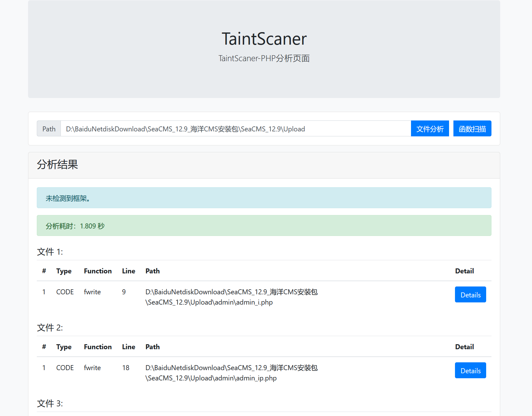Click Detail header in 文件 2 table

pyautogui.click(x=464, y=347)
